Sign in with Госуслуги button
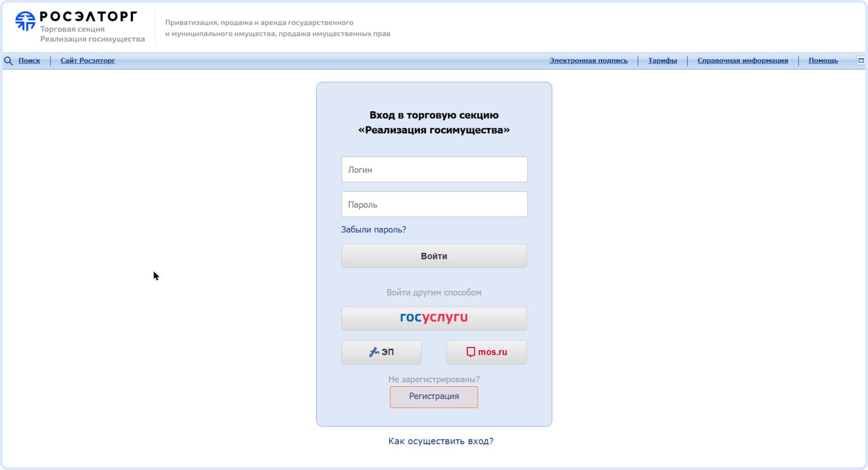The height and width of the screenshot is (470, 868). click(434, 318)
